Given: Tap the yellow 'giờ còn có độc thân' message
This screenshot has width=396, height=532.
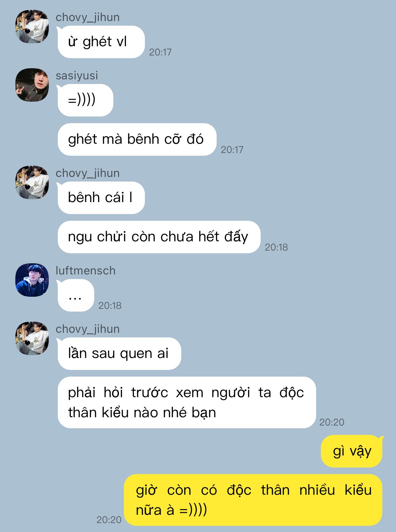Looking at the screenshot, I should pyautogui.click(x=253, y=500).
